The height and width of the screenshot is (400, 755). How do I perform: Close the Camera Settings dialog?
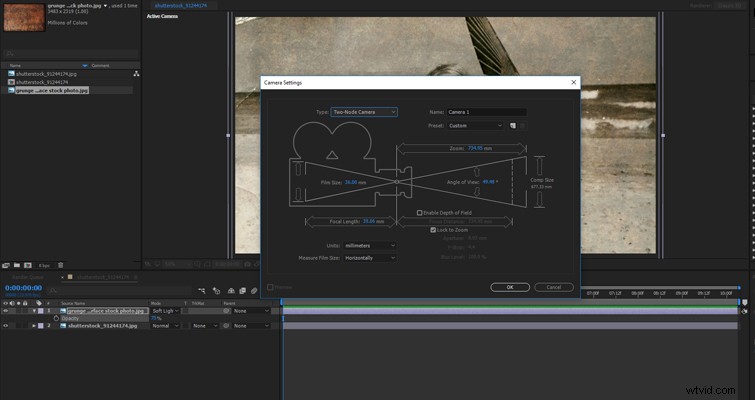coord(573,82)
